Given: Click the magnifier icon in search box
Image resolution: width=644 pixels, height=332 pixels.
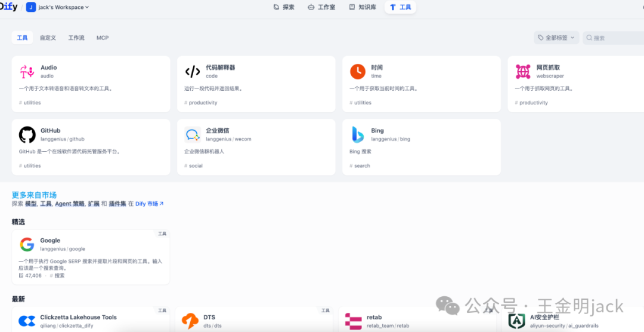Looking at the screenshot, I should [x=589, y=38].
